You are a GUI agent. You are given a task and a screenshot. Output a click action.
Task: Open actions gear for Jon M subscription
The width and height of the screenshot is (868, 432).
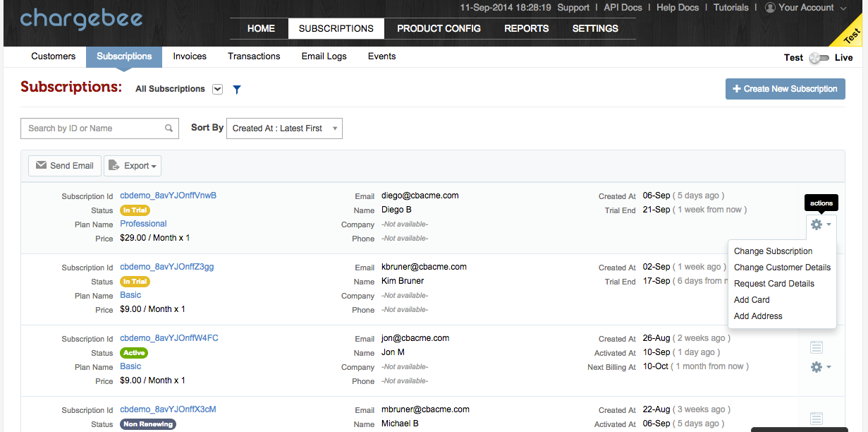820,367
